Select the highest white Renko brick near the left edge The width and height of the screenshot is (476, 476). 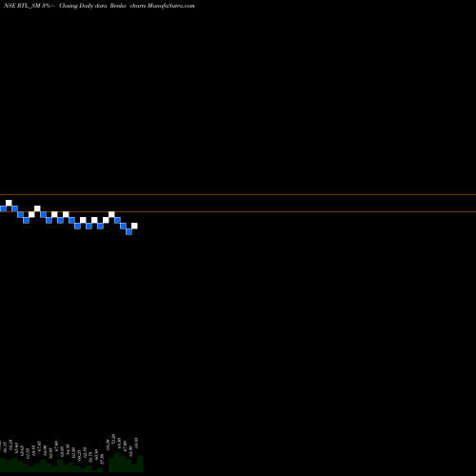coord(9,203)
